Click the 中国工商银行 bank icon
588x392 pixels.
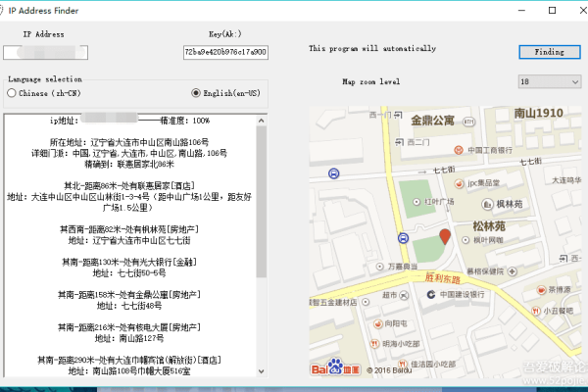459,150
